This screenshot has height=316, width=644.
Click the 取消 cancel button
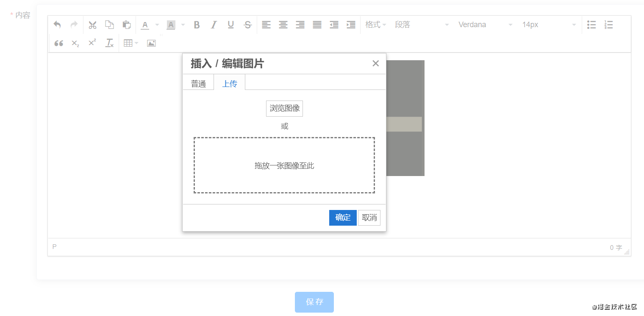[x=369, y=218]
